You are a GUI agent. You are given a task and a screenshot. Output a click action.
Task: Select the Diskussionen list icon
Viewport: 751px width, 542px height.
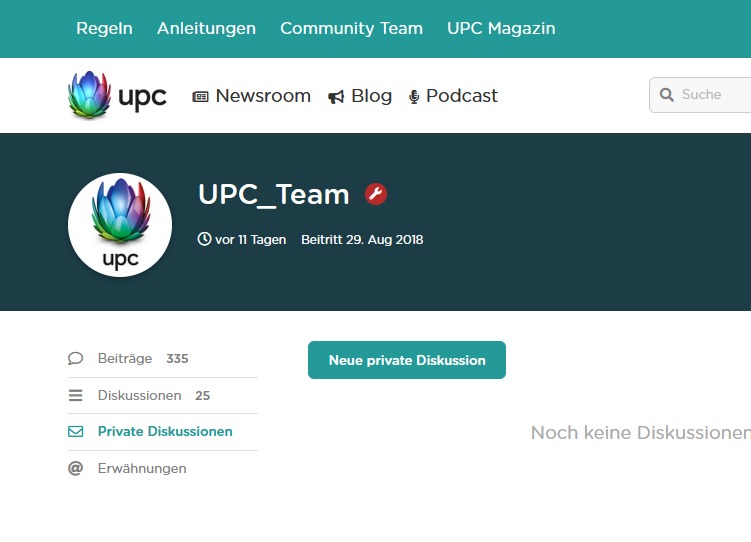click(76, 395)
